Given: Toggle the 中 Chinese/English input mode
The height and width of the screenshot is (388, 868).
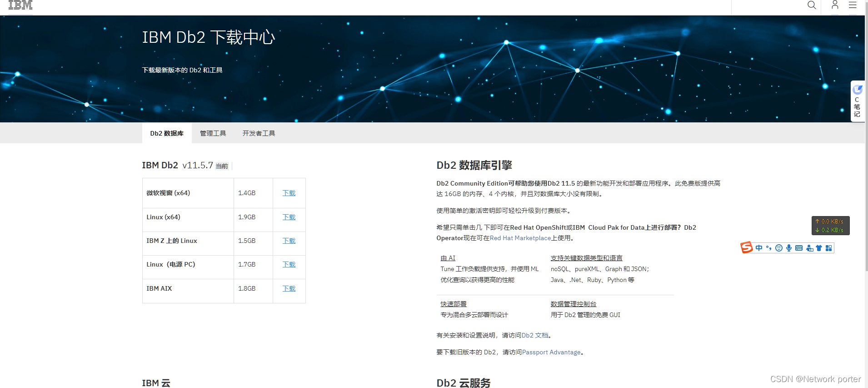Looking at the screenshot, I should pos(759,248).
